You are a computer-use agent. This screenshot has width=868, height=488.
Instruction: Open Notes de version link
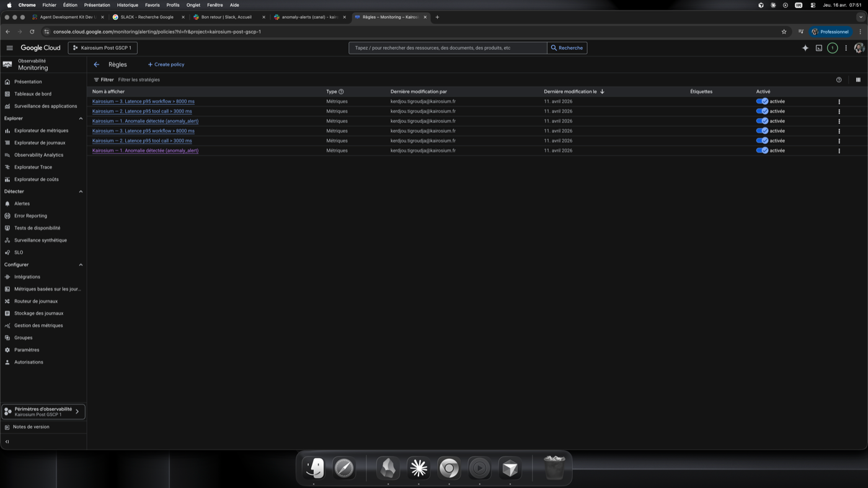(x=31, y=427)
